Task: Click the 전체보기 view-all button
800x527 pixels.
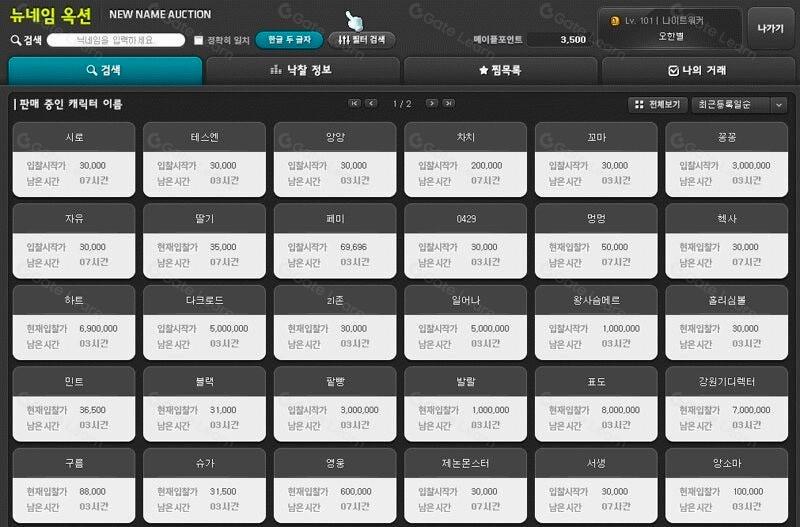Action: click(x=658, y=105)
